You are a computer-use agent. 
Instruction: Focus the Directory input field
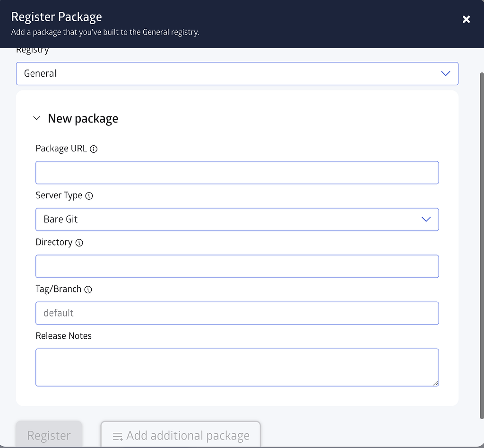pos(237,266)
